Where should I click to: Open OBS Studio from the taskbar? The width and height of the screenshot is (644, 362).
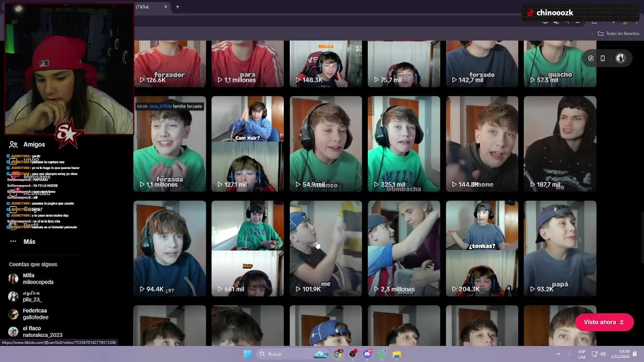[353, 354]
